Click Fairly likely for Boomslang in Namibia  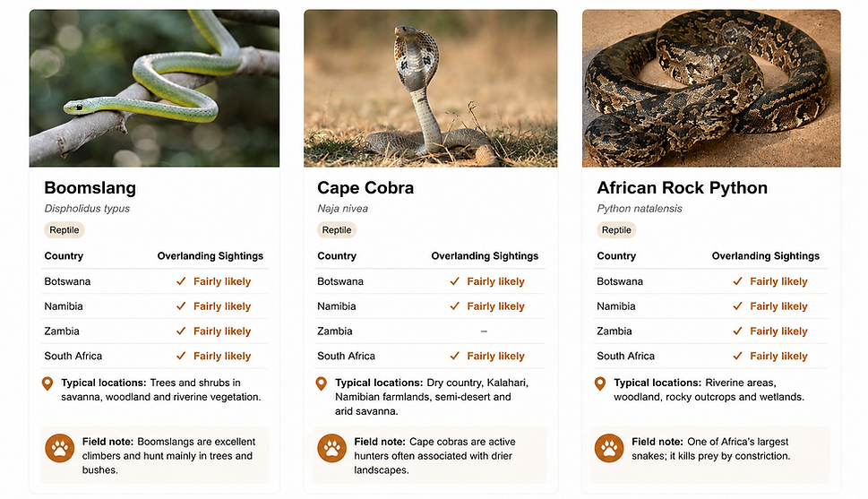222,306
